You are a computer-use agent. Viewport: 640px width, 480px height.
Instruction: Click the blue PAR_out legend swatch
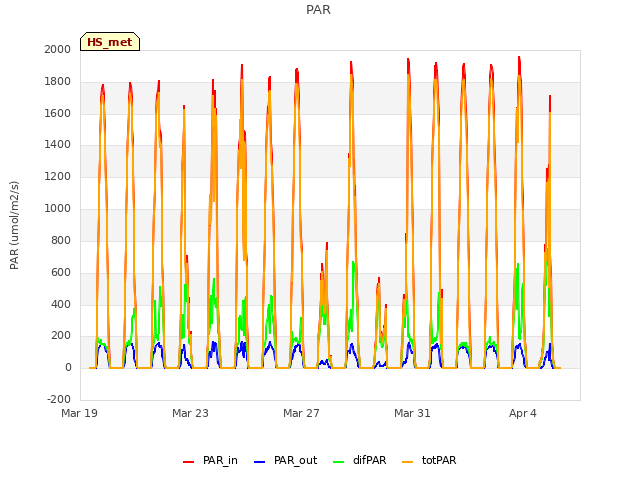[260, 462]
